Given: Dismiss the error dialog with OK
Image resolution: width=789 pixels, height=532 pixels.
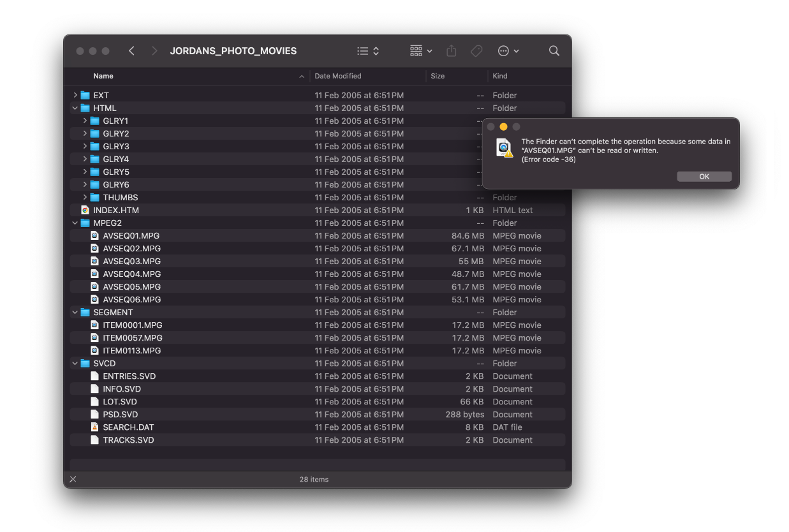Looking at the screenshot, I should click(x=704, y=176).
